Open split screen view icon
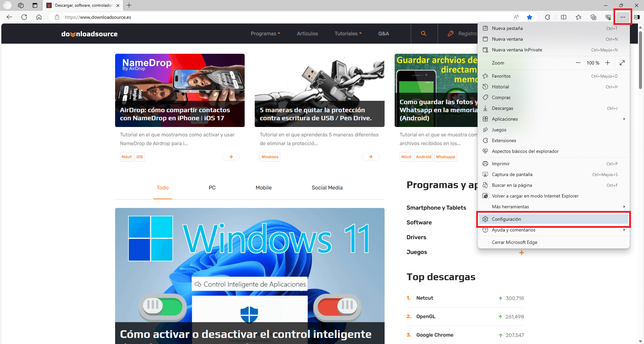 (x=564, y=17)
